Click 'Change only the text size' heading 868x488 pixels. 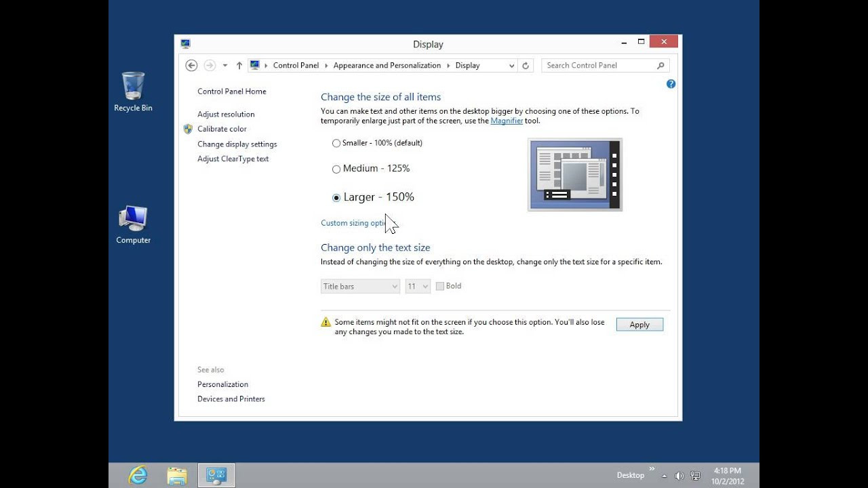pos(376,248)
